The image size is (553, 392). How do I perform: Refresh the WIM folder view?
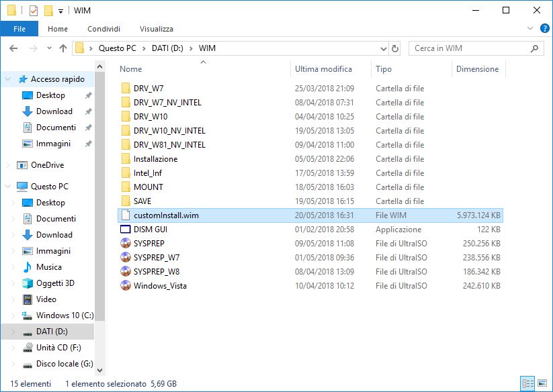coord(395,48)
